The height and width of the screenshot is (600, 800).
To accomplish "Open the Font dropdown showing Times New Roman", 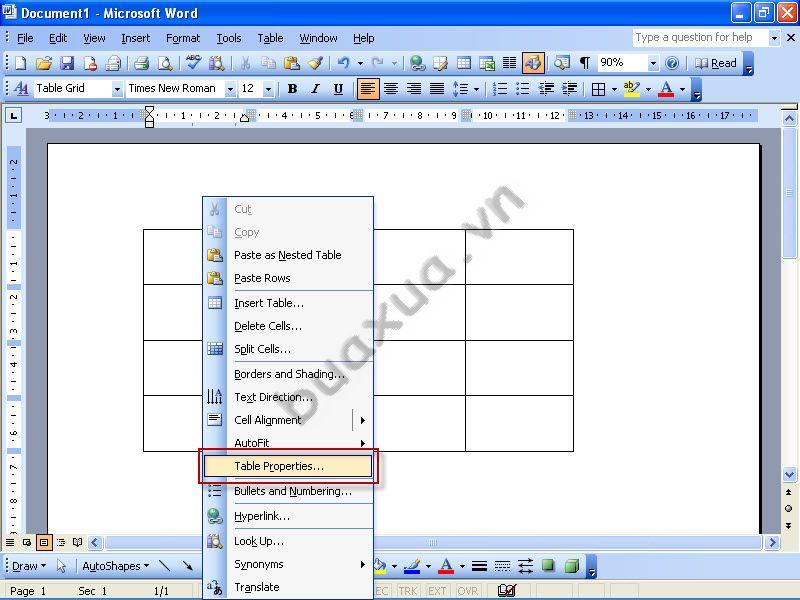I will (x=230, y=89).
